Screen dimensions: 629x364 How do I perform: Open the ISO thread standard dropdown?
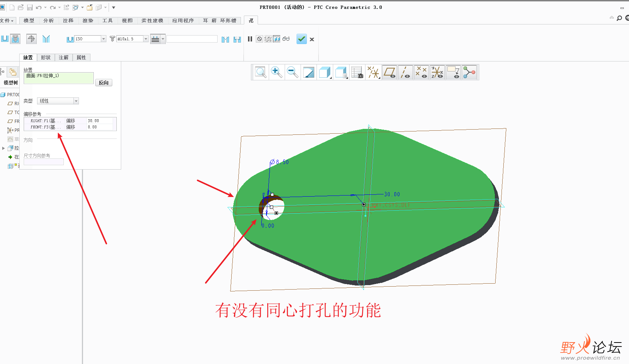[103, 39]
